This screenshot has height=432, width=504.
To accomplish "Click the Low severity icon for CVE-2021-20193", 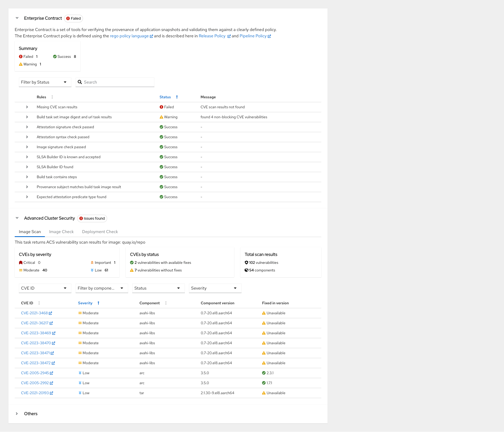I will 80,393.
